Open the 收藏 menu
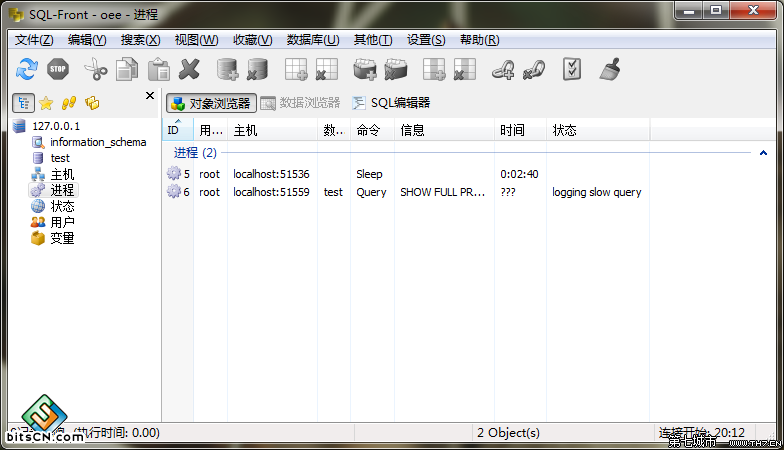The image size is (784, 450). pos(252,40)
